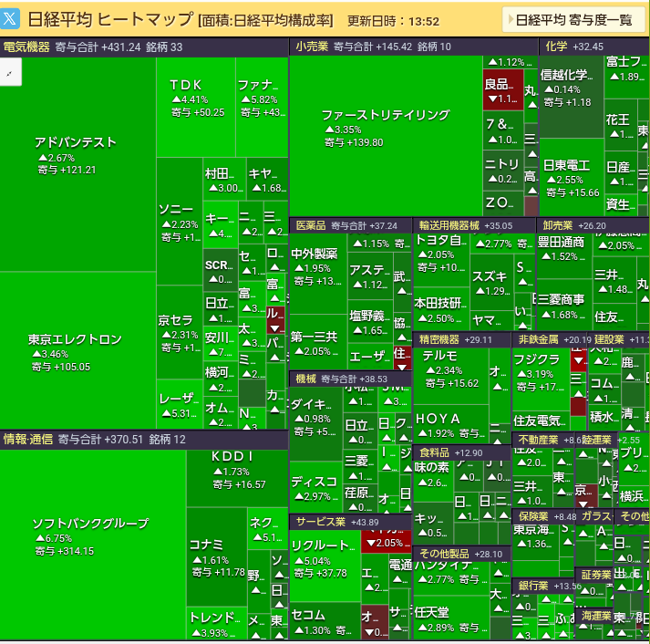The image size is (650, 644).
Task: Choose the ソフトバンクグループ tile
Action: point(92,545)
